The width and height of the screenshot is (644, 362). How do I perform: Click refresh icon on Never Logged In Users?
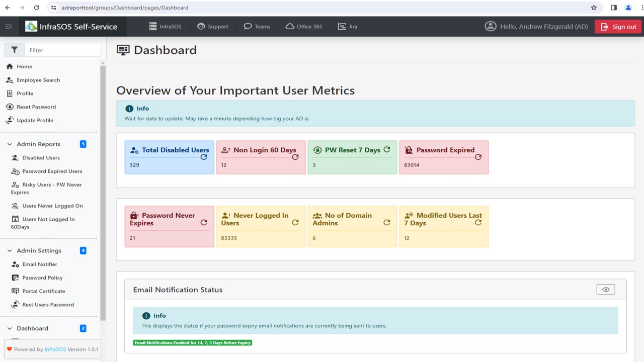[295, 222]
